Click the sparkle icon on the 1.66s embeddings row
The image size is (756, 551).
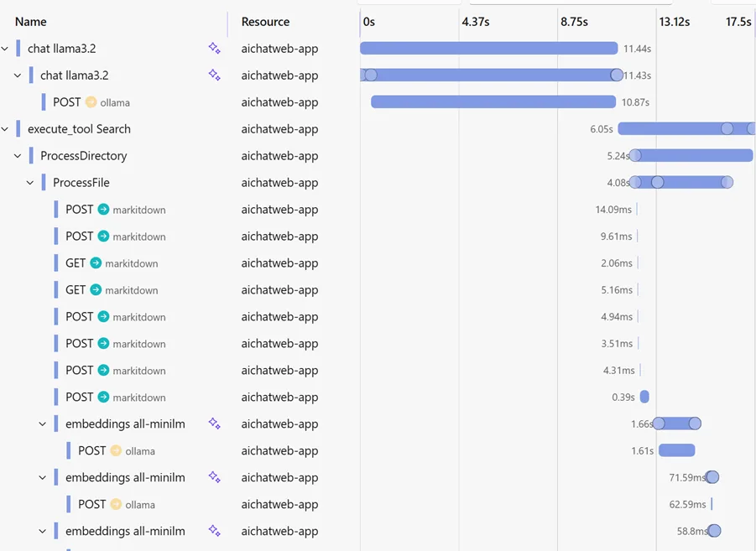pyautogui.click(x=215, y=424)
